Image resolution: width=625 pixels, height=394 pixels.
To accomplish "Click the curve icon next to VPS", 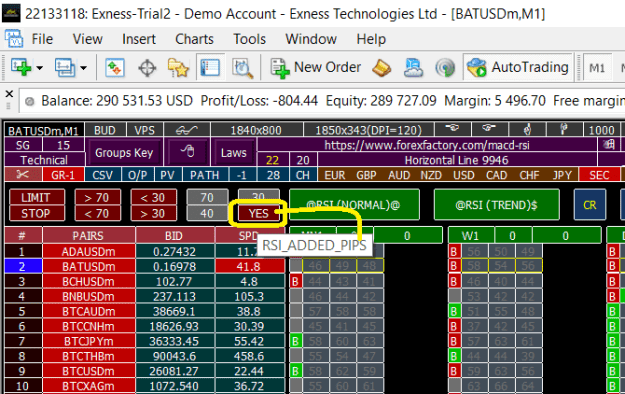I will (187, 130).
